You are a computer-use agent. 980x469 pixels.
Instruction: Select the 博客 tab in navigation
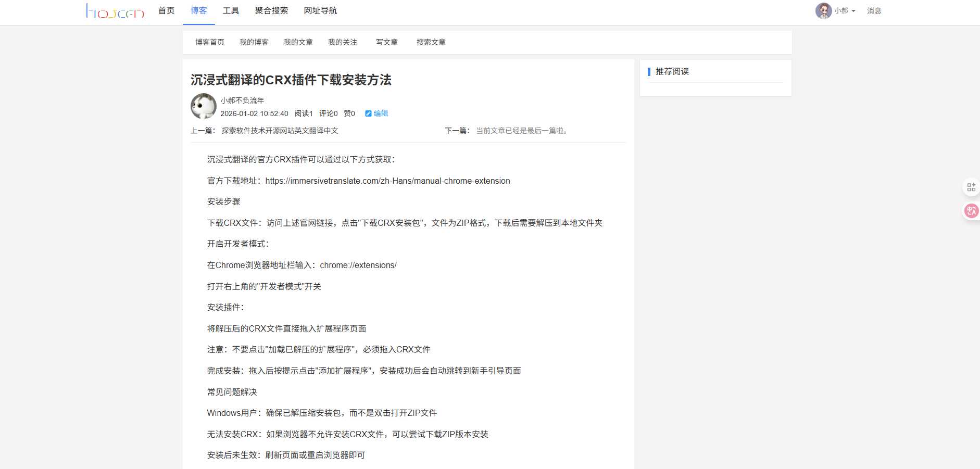point(199,11)
